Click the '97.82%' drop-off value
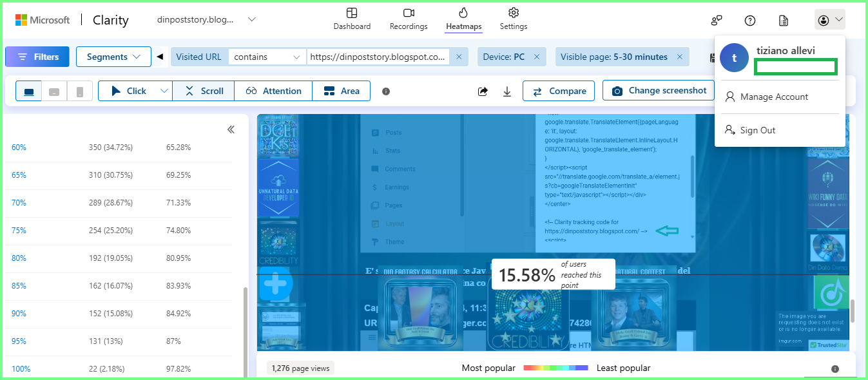Viewport: 868px width, 380px height. pos(178,369)
